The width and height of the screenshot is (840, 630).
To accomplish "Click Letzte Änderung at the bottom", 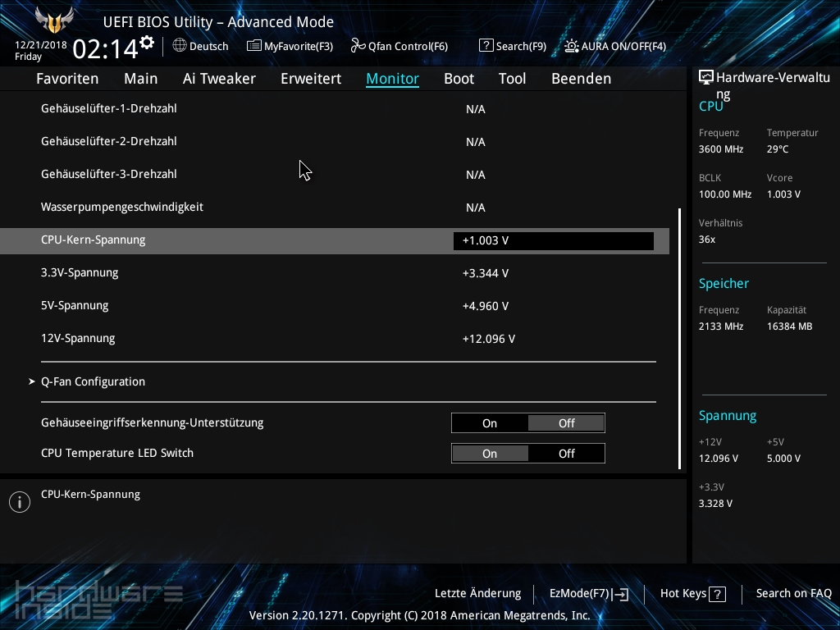I will 478,593.
